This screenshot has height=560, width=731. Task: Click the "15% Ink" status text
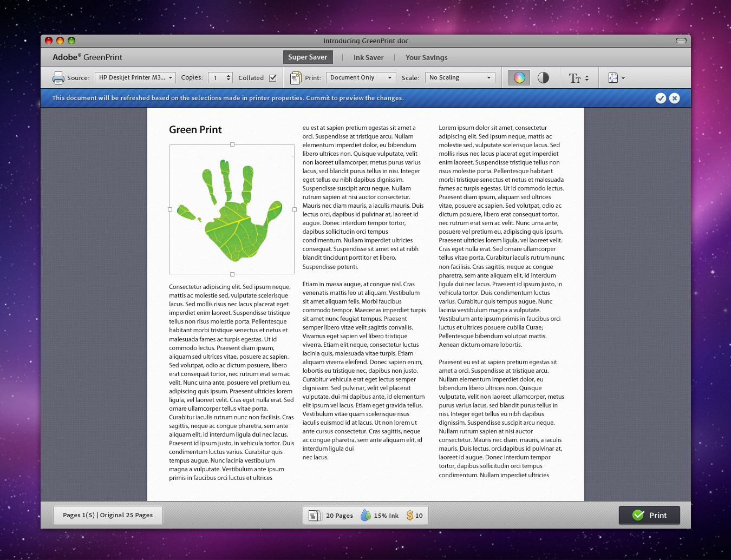point(386,516)
